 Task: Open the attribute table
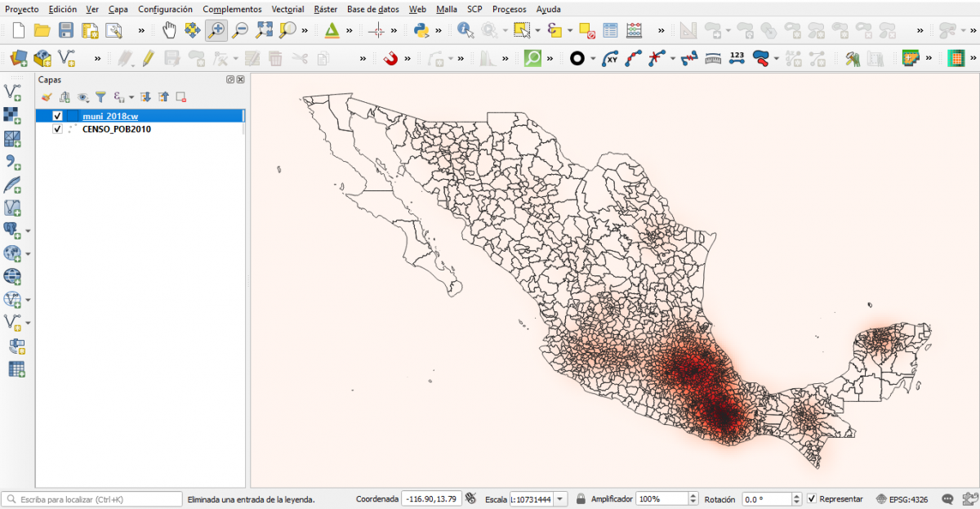click(x=610, y=30)
